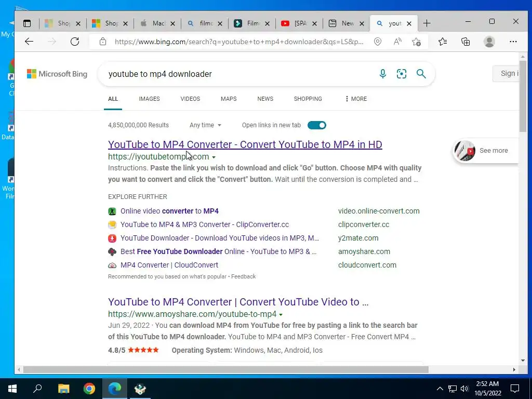The image size is (532, 399).
Task: Open MP4 Converter CloudConvert link
Action: click(x=169, y=265)
